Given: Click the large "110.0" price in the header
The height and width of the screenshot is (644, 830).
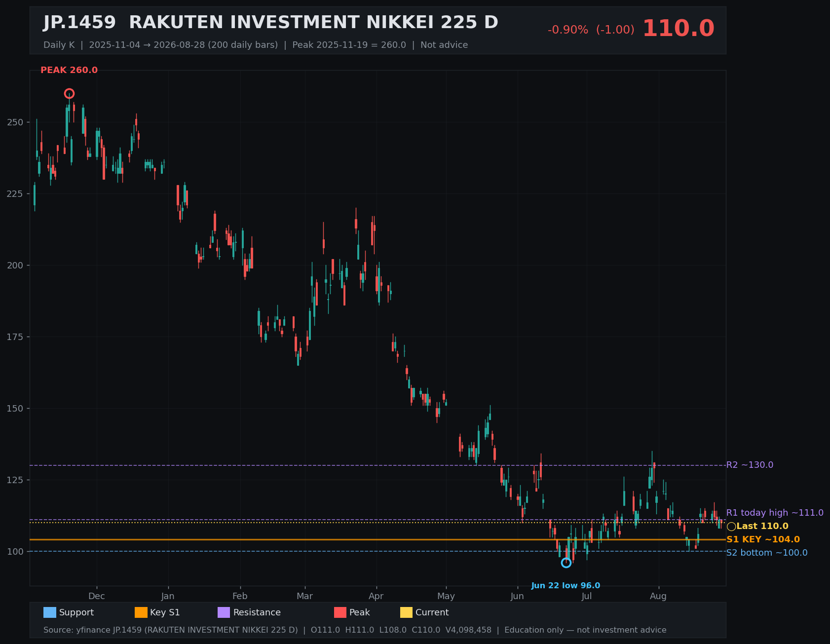Looking at the screenshot, I should click(679, 29).
